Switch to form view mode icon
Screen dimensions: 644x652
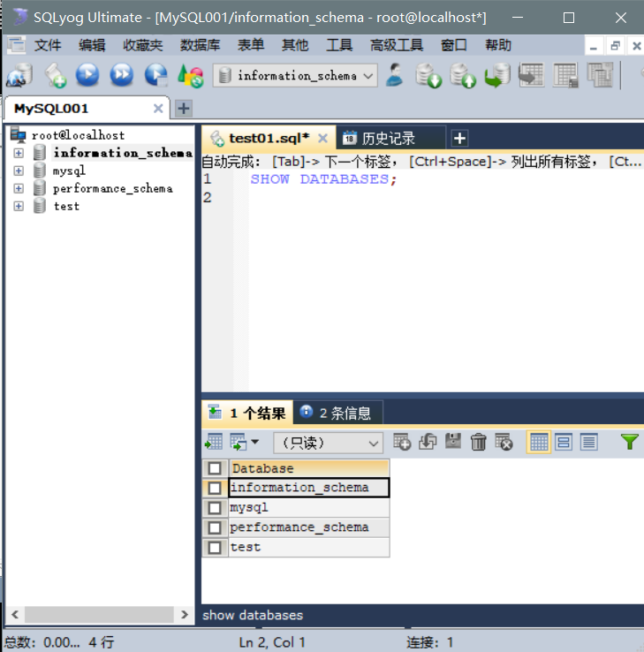[x=564, y=442]
